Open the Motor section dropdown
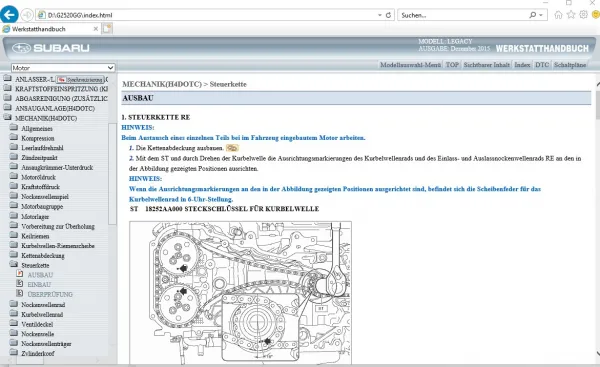This screenshot has height=367, width=600. (x=63, y=68)
